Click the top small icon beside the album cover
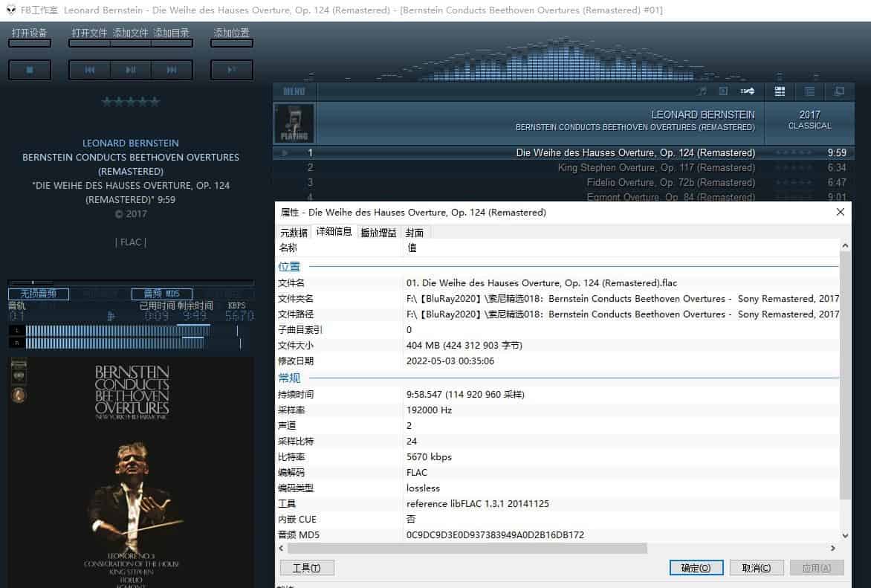The height and width of the screenshot is (588, 871). (x=19, y=364)
